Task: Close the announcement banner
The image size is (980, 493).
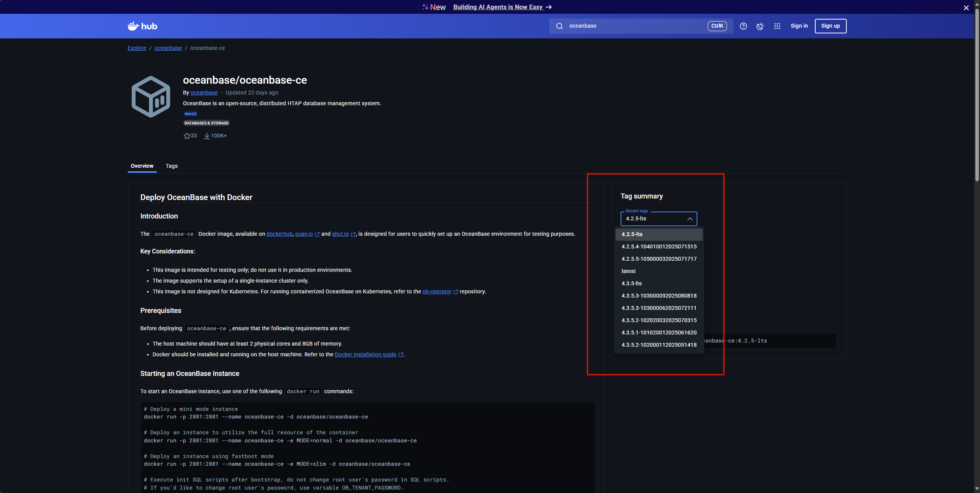Action: tap(966, 7)
